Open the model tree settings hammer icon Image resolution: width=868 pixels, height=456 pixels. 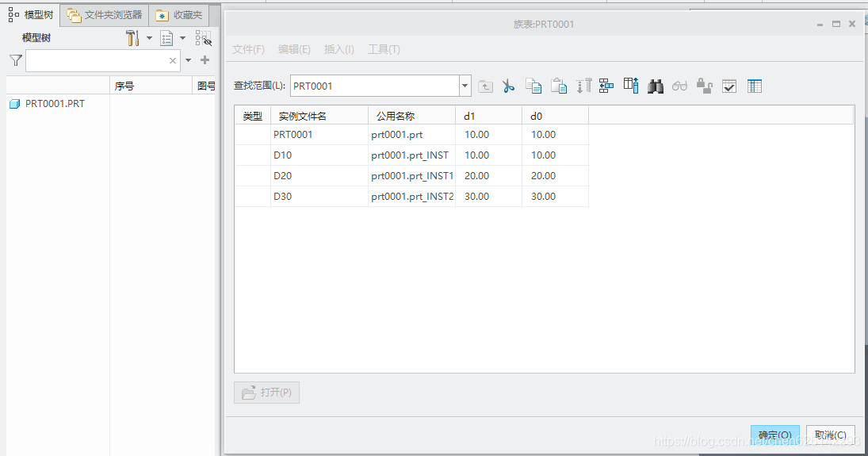tap(132, 38)
